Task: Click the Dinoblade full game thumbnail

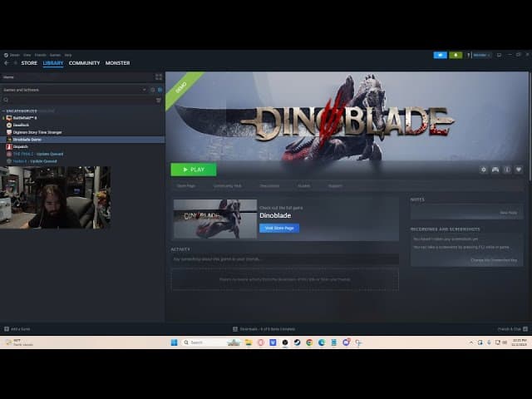Action: click(215, 219)
